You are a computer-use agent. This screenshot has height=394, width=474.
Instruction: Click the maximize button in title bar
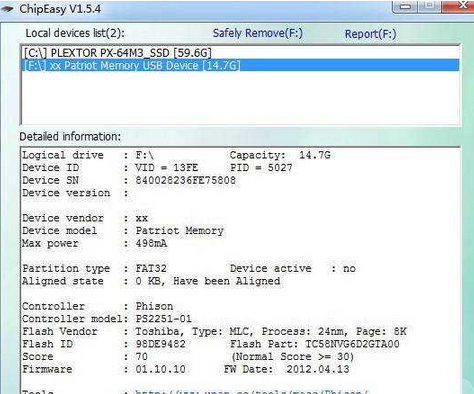430,6
